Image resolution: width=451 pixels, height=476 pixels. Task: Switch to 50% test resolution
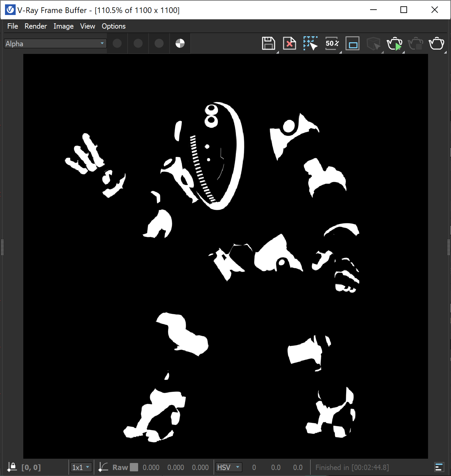point(332,43)
